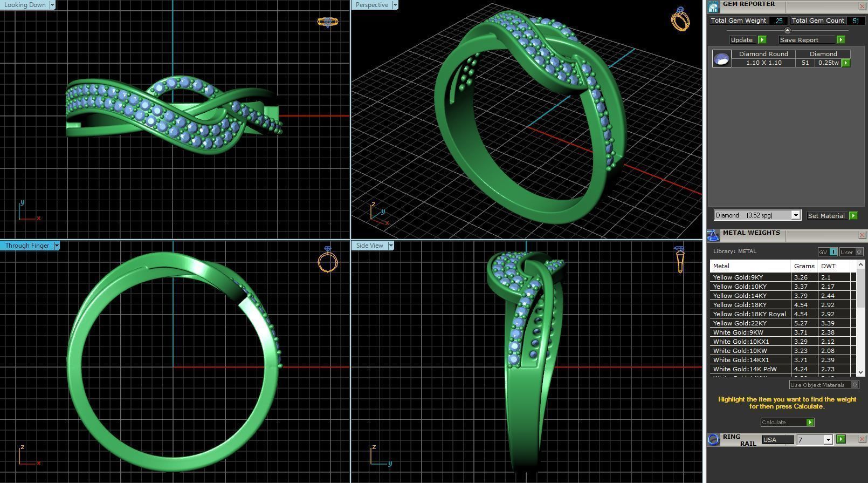
Task: Click the Through Finger viewport title
Action: [x=27, y=246]
